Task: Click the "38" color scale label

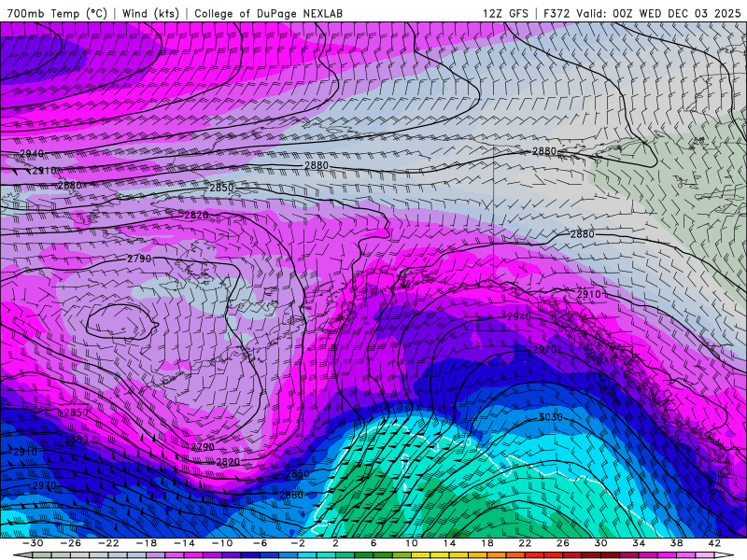Action: [x=676, y=543]
